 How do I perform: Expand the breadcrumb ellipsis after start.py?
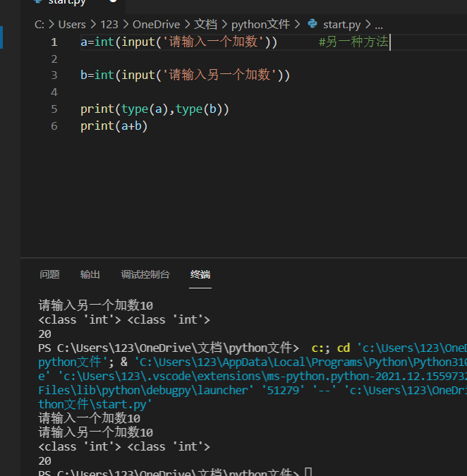pyautogui.click(x=378, y=24)
